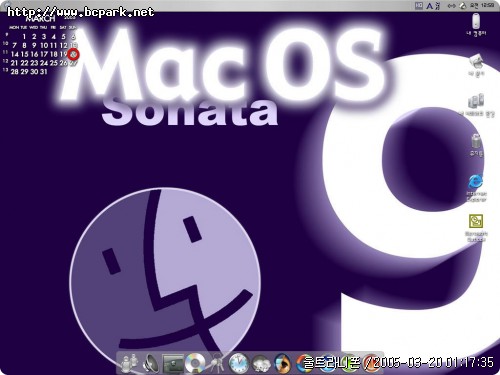Click the Korean IME indicator in tray
Viewport: 500px width, 375px height.
click(419, 6)
